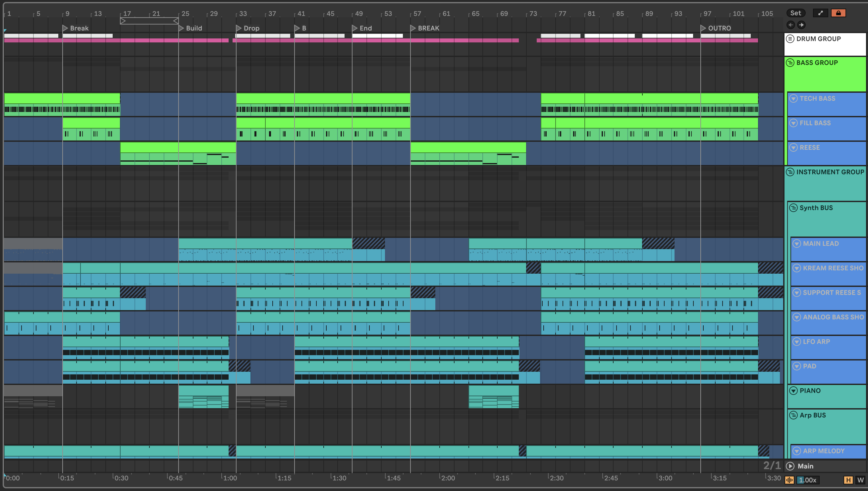Enable the H height toggle
The image size is (868, 491).
pos(848,480)
